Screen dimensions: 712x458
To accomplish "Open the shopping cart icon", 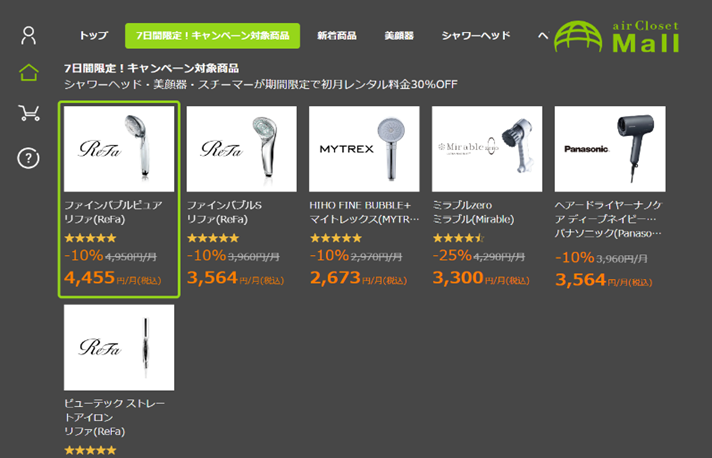I will (x=29, y=113).
